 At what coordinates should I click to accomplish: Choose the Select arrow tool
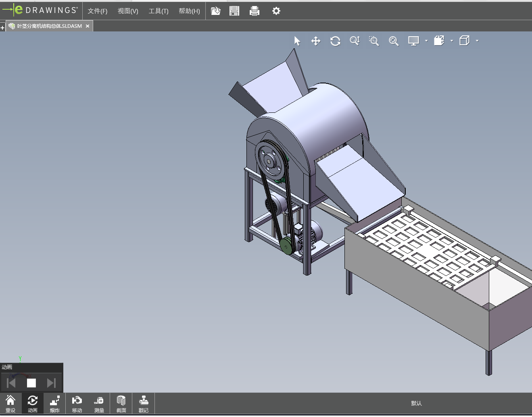(x=297, y=41)
